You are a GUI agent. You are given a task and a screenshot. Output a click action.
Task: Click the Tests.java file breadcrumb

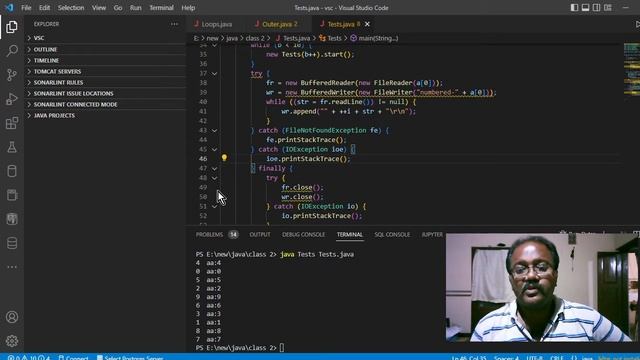293,38
